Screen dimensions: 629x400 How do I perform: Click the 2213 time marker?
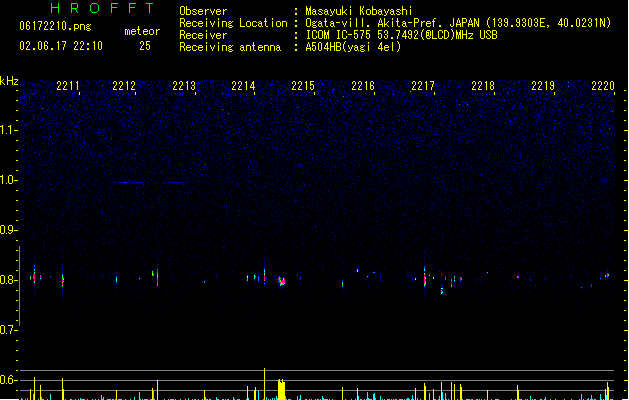184,86
